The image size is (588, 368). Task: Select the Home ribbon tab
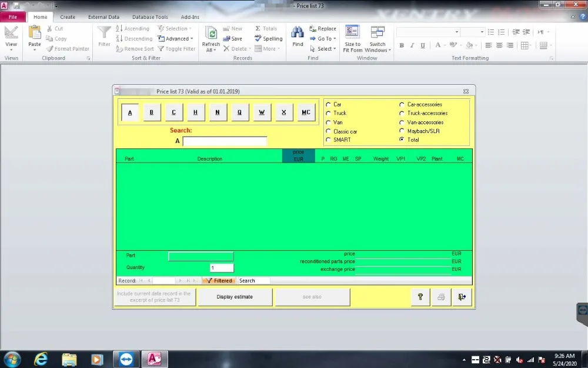[x=40, y=17]
